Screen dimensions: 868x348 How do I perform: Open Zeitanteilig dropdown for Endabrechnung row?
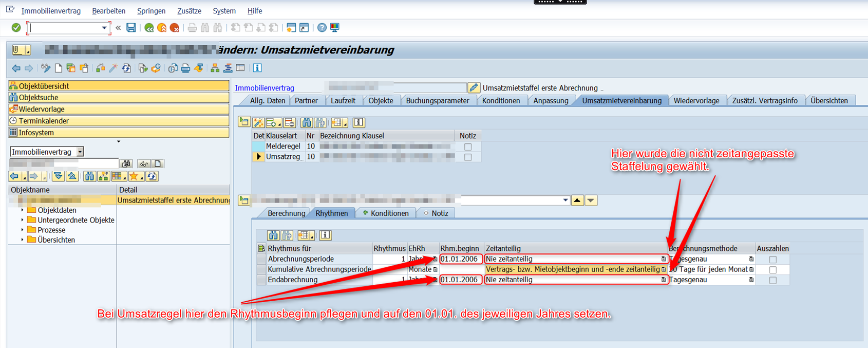point(663,280)
